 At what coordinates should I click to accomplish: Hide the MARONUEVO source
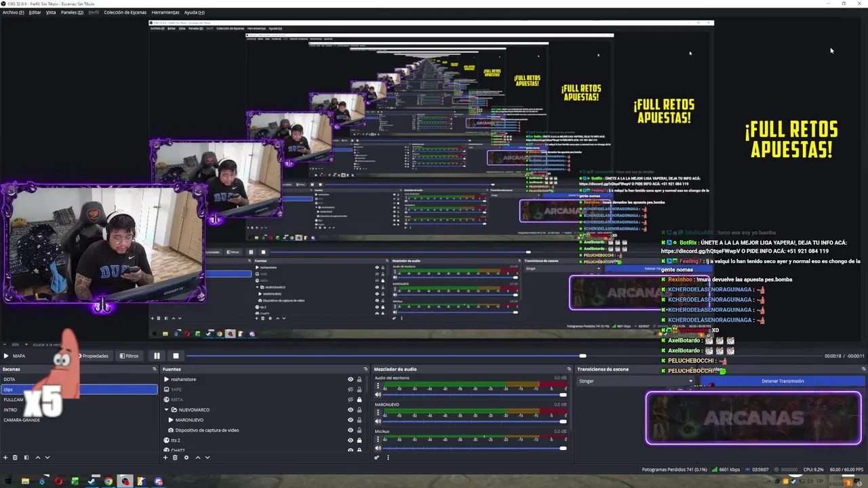point(351,420)
